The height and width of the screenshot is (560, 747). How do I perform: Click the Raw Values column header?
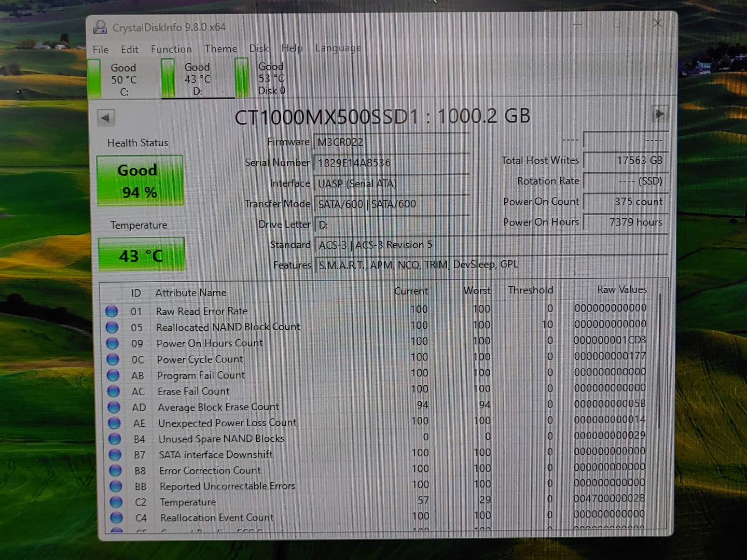tap(622, 289)
